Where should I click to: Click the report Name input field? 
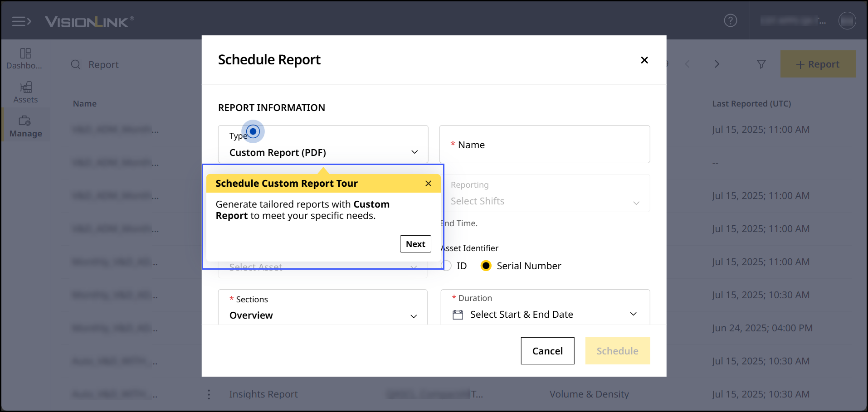544,145
